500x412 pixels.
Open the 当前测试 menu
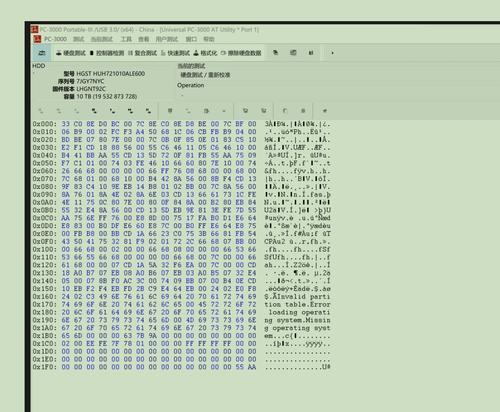click(x=102, y=39)
